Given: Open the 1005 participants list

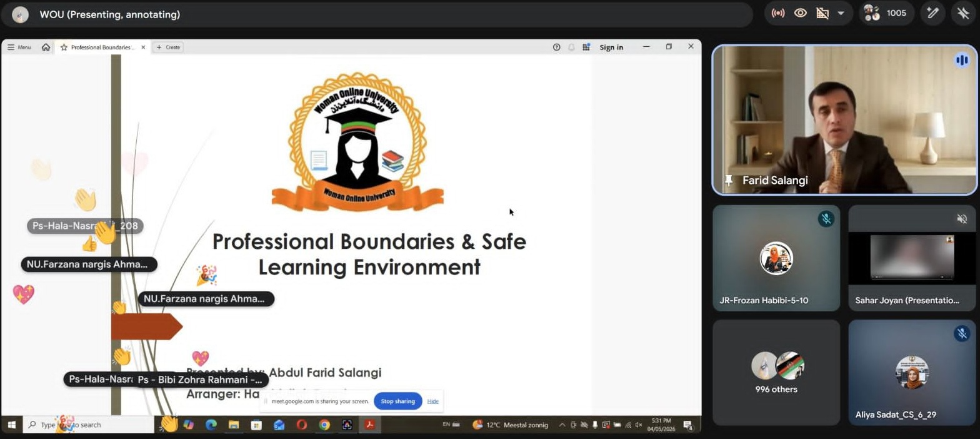Looking at the screenshot, I should 886,13.
